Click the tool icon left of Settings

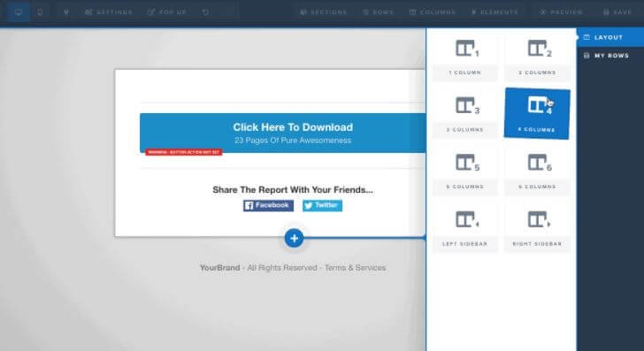click(x=66, y=12)
